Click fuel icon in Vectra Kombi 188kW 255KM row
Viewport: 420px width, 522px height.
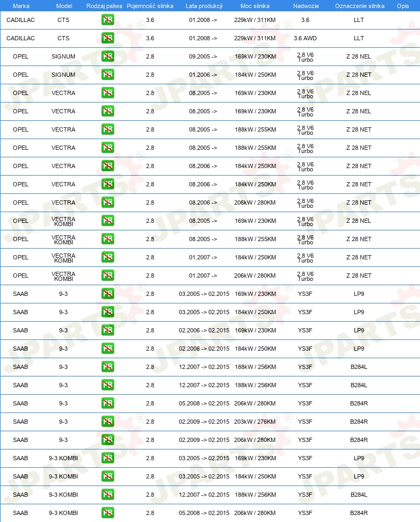click(x=107, y=239)
